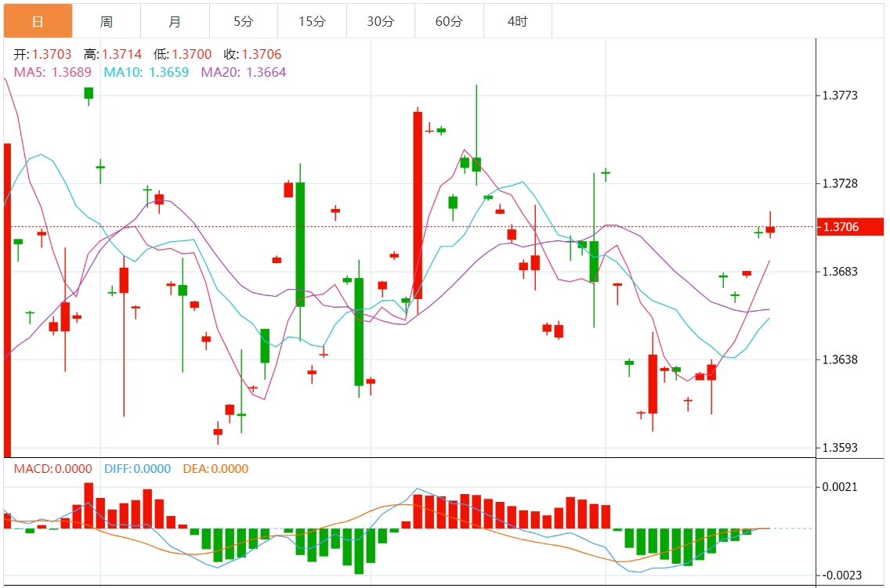Click the high price 1.3714 value

[x=122, y=55]
